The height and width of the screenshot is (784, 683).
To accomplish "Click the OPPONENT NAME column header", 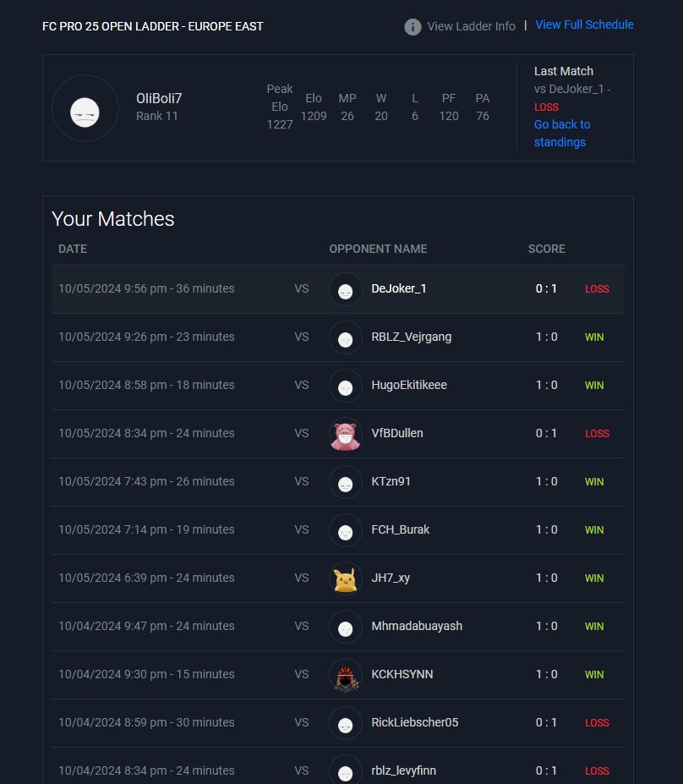I will [x=378, y=249].
